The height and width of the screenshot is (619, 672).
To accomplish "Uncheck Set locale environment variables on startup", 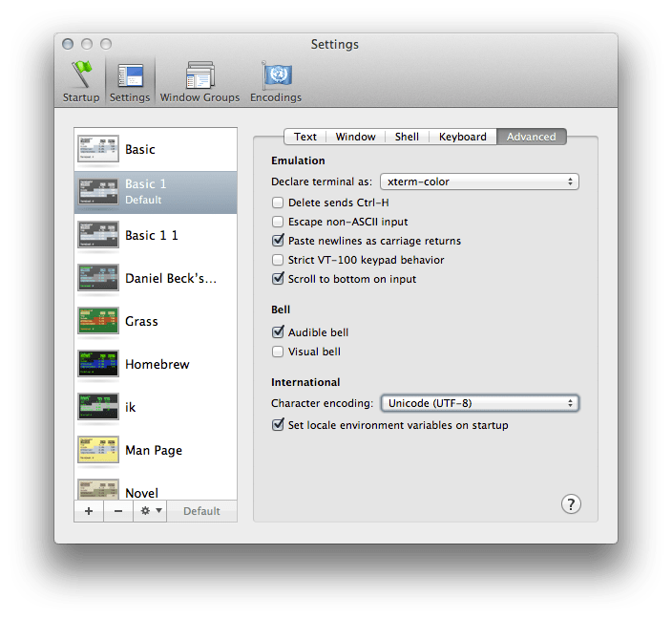I will point(278,425).
